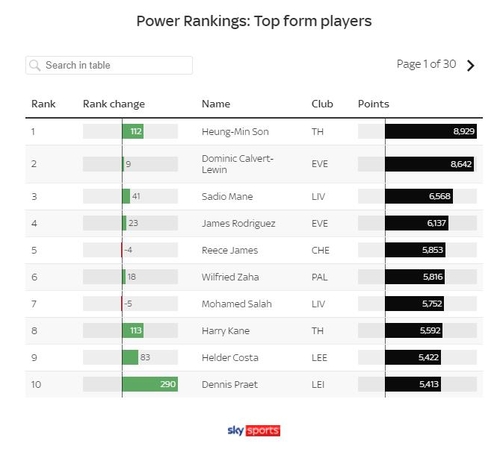Click the Points column header
Viewport: 500px width, 452px height.
point(373,104)
